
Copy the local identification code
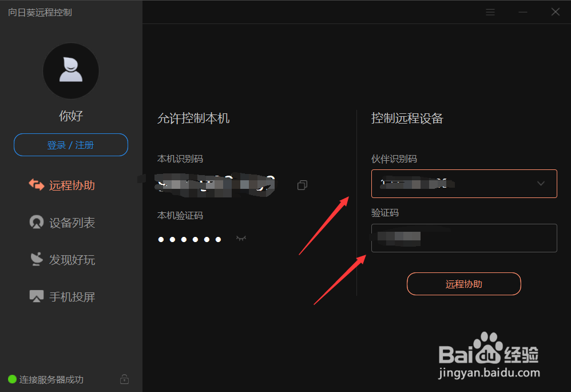302,185
